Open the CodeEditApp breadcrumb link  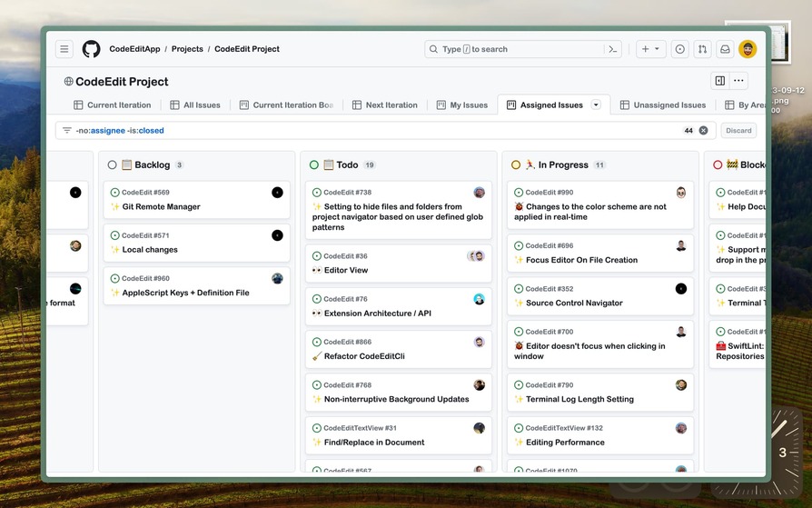click(134, 49)
